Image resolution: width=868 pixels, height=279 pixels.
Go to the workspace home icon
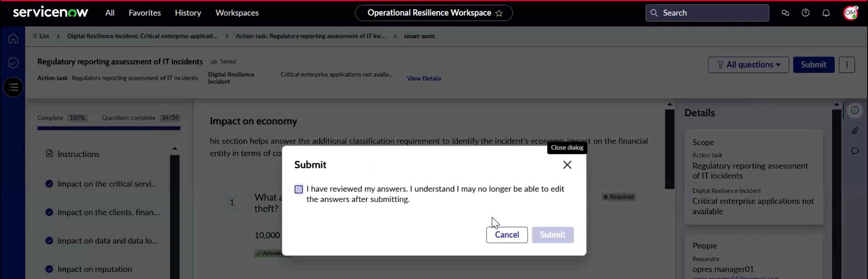pyautogui.click(x=13, y=38)
